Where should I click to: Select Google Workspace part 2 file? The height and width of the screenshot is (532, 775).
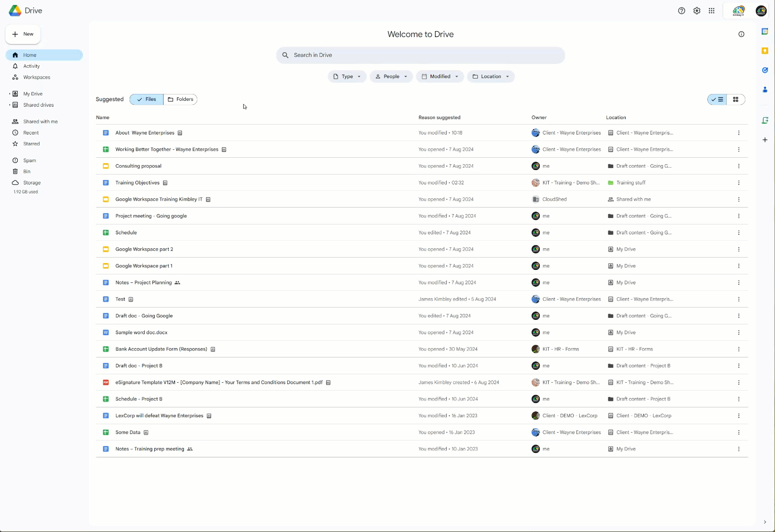pos(422,249)
